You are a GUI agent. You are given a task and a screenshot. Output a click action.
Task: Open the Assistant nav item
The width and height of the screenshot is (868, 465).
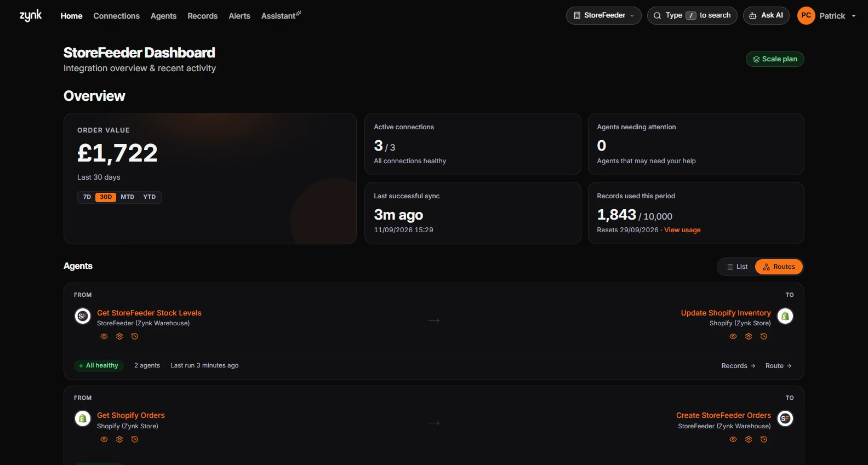pos(281,16)
